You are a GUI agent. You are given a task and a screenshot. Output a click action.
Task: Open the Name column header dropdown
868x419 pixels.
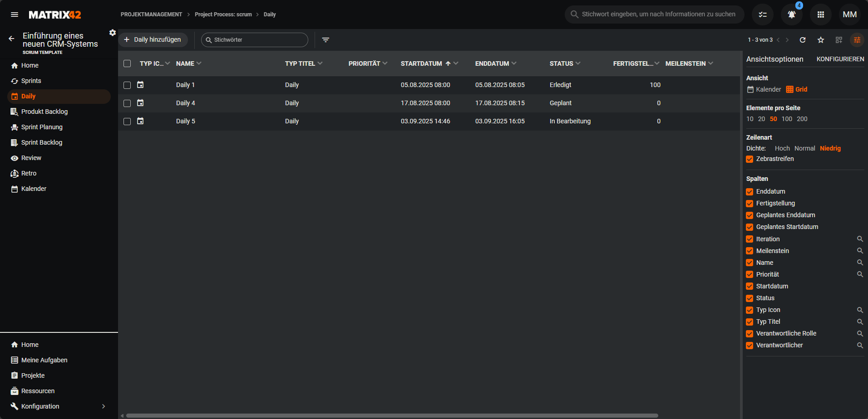click(x=199, y=63)
